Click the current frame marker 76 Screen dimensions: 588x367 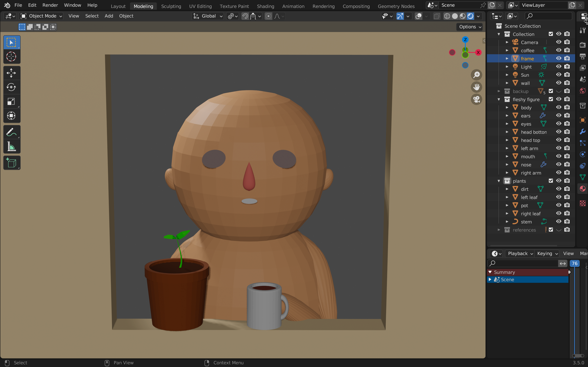[x=574, y=263]
